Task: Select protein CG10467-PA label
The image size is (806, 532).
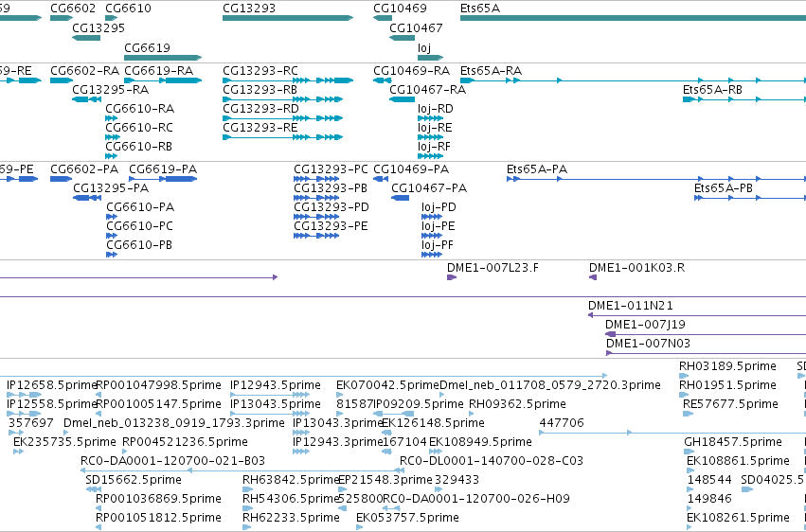Action: tap(429, 188)
